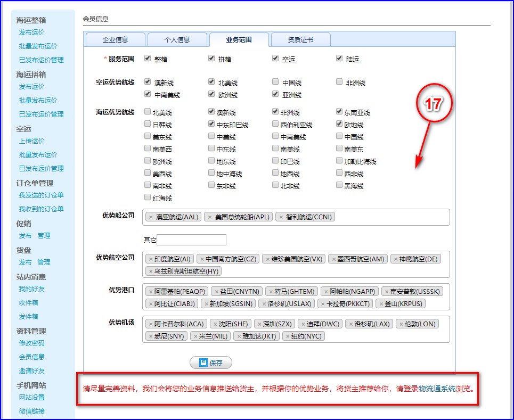Remove the 澳亚航运(AAL) tag
Viewport: 514px width, 420px height.
click(151, 217)
